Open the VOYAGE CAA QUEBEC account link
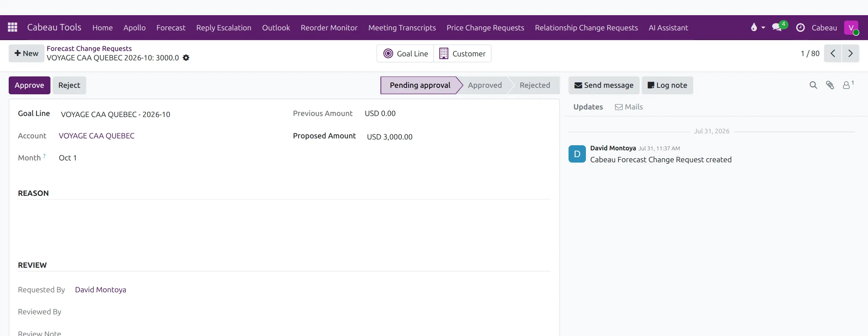 (97, 136)
